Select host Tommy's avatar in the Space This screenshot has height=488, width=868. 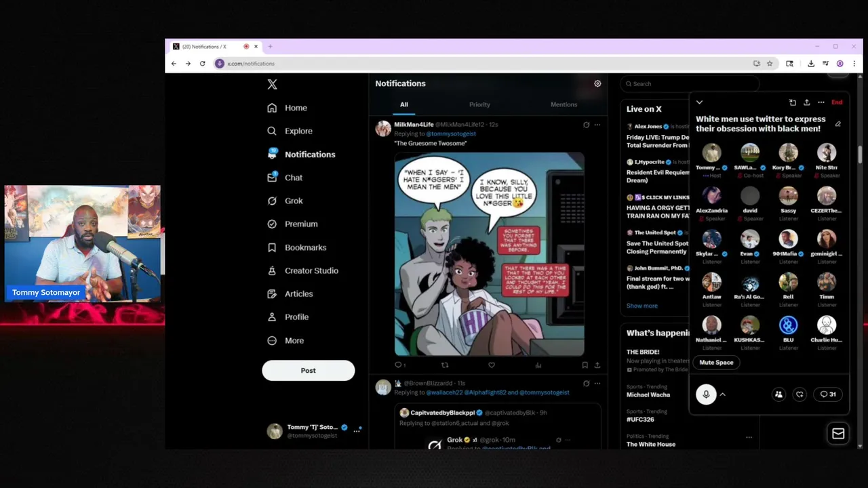tap(711, 152)
